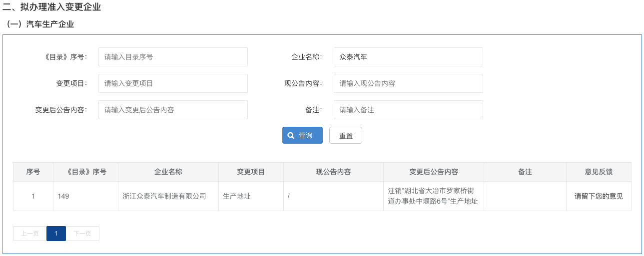
Task: Select page 1 in pagination
Action: coord(56,234)
